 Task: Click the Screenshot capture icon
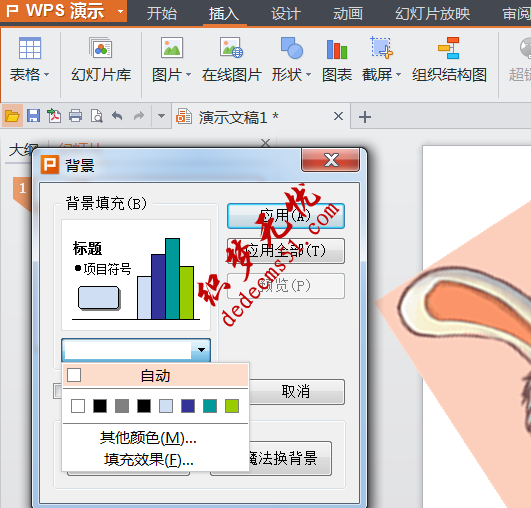coord(381,48)
